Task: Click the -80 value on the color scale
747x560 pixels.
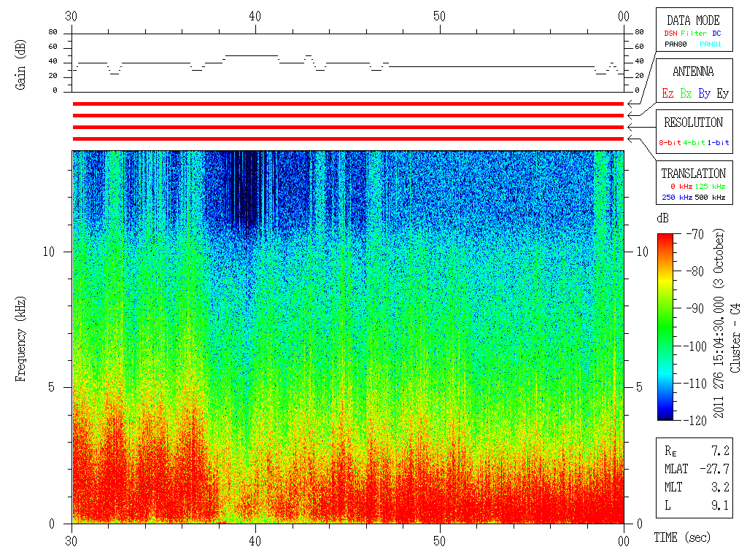Action: coord(695,271)
